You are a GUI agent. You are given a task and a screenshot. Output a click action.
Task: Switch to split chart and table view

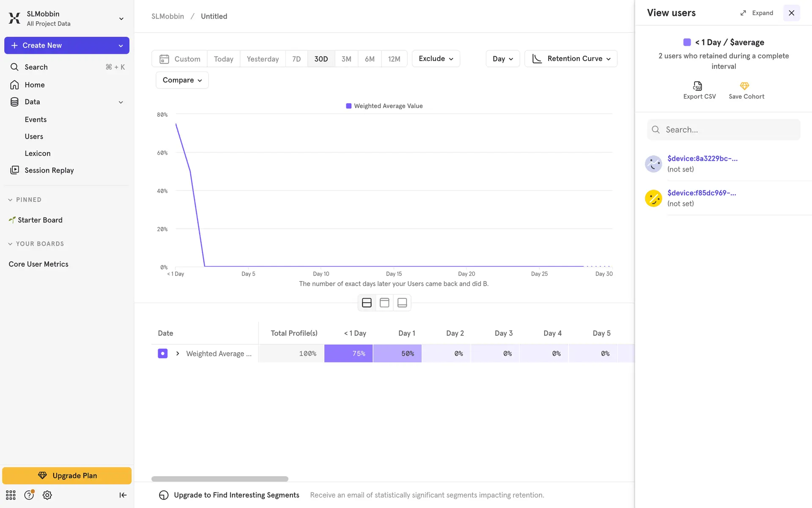coord(367,303)
